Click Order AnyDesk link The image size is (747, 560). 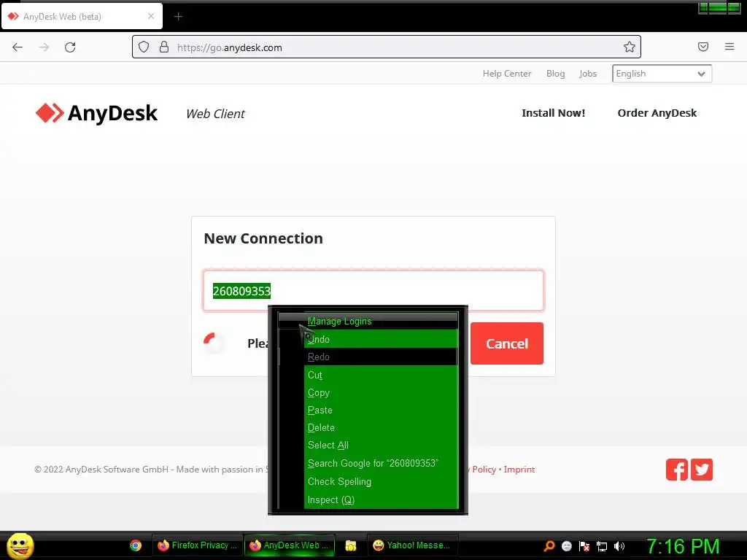(657, 113)
